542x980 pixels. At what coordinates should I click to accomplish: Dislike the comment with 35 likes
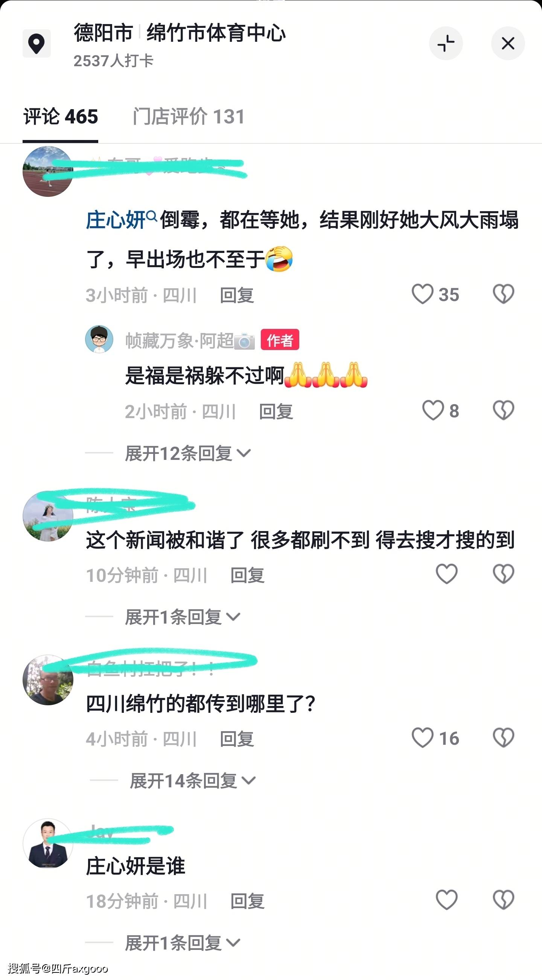point(504,294)
